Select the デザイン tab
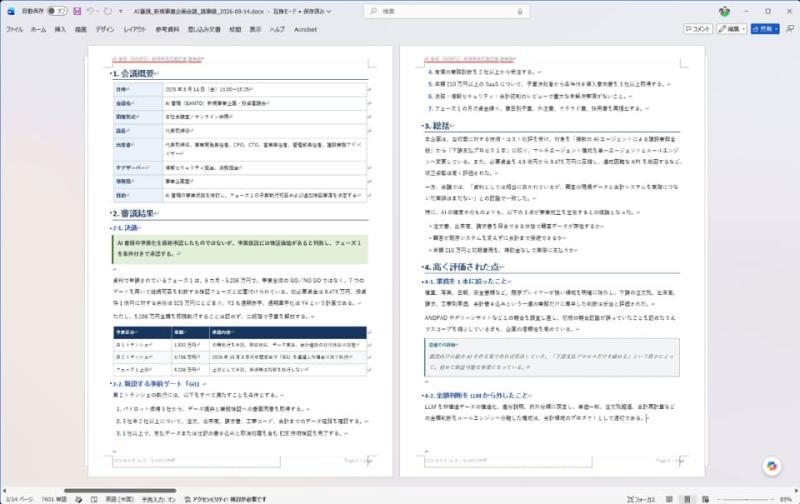 point(105,30)
